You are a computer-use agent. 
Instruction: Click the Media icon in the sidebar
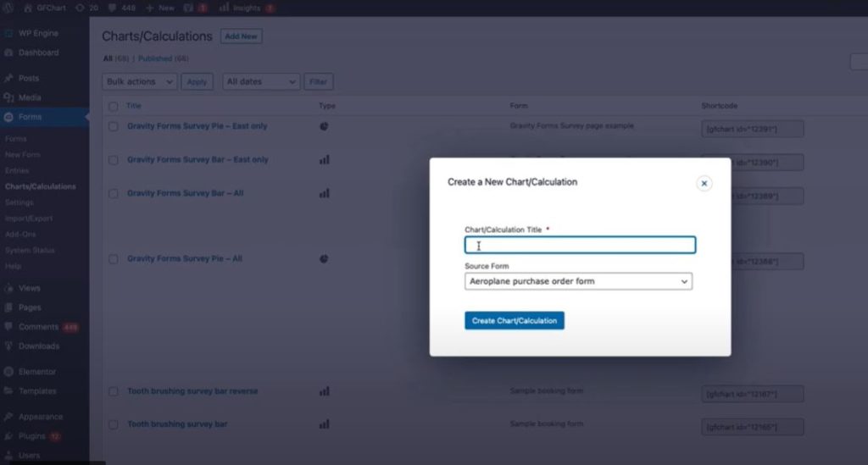coord(8,97)
